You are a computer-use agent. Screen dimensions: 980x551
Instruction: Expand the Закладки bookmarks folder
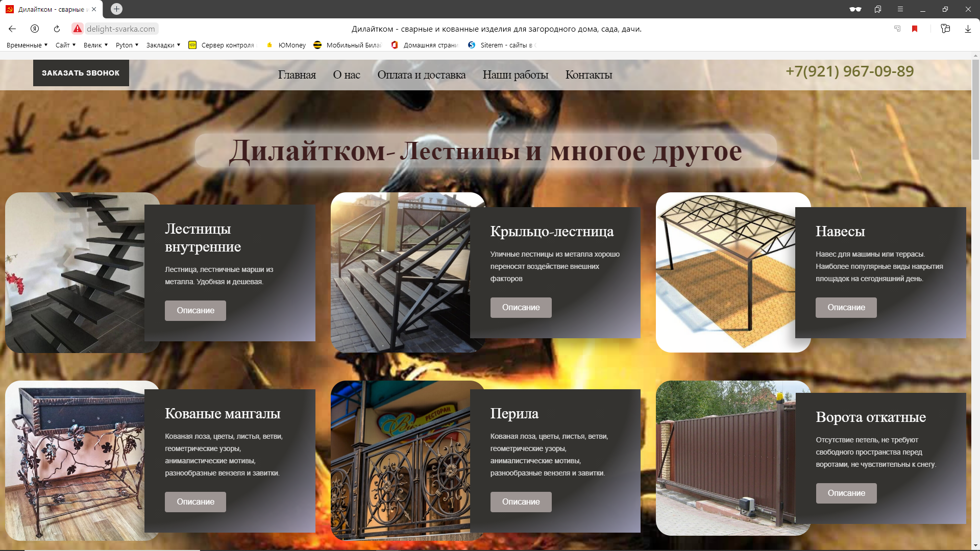pos(163,45)
